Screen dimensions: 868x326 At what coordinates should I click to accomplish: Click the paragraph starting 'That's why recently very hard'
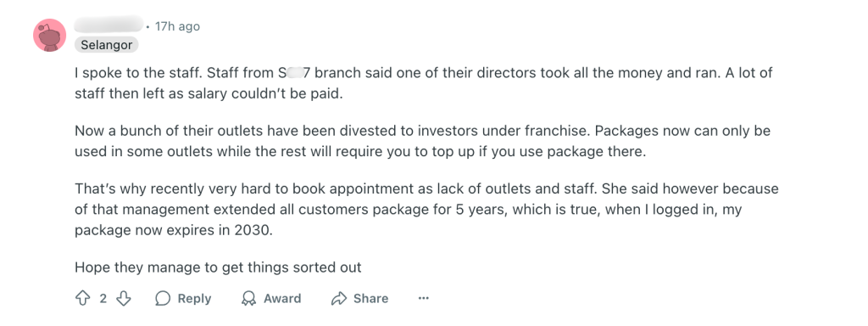pyautogui.click(x=426, y=209)
